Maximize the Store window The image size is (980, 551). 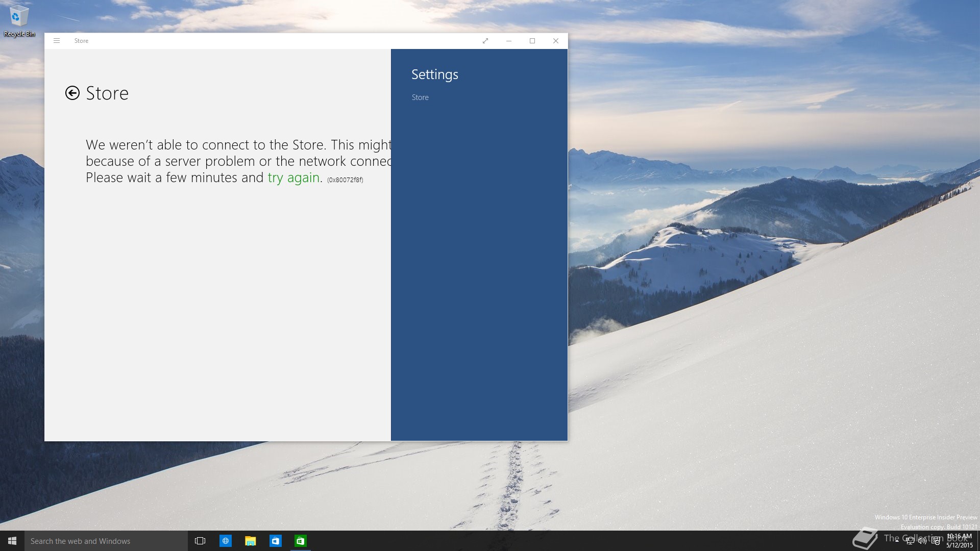[x=532, y=41]
